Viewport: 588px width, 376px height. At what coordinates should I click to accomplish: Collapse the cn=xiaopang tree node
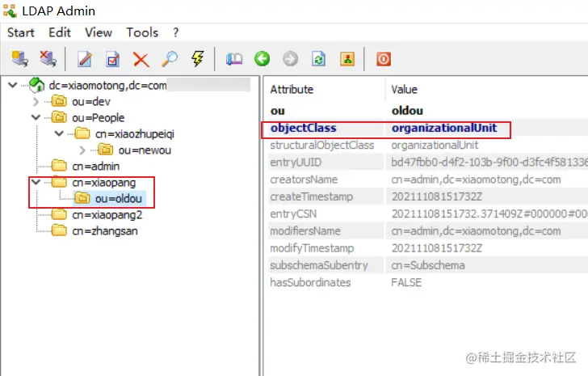pos(36,183)
